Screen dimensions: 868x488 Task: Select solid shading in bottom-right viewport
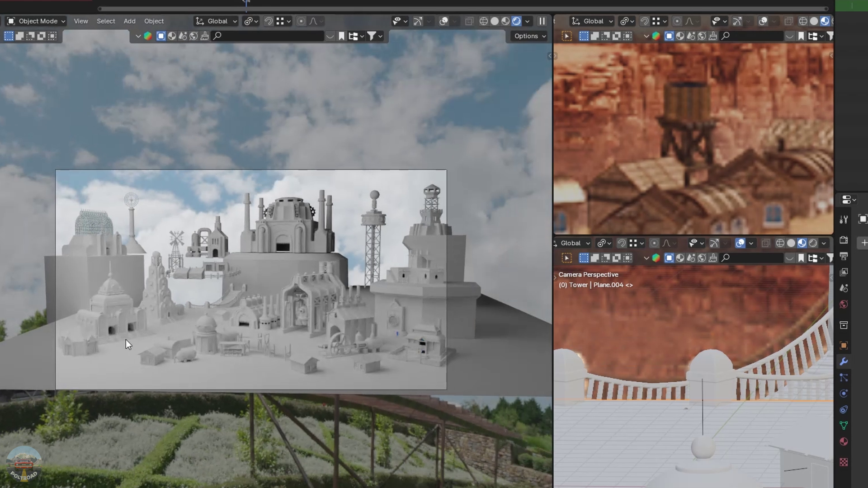[x=791, y=243]
